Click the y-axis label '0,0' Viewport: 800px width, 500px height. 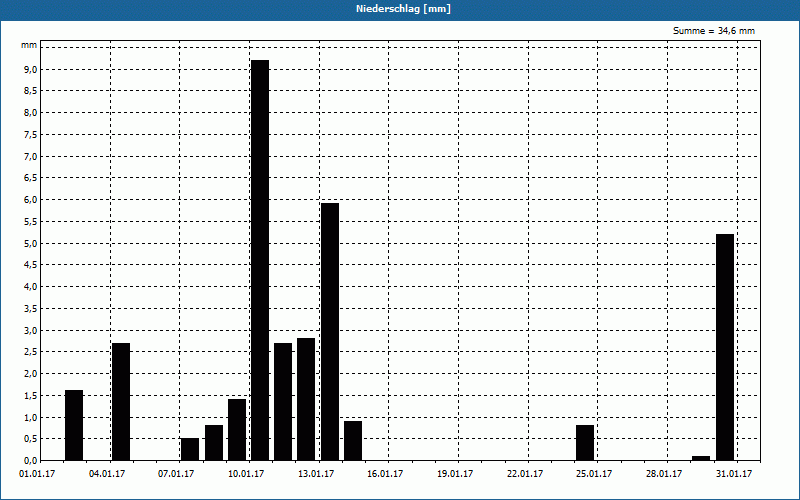(x=31, y=461)
